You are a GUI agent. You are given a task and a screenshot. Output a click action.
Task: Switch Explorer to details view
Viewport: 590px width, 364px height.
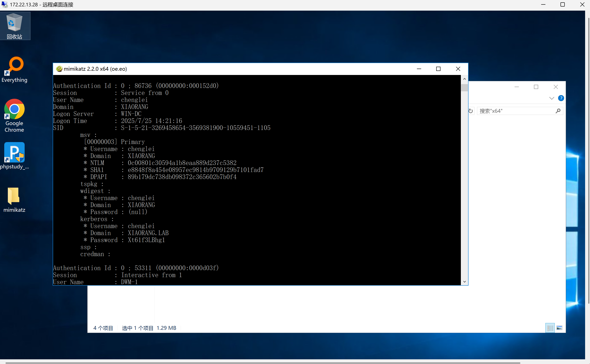[x=550, y=328]
